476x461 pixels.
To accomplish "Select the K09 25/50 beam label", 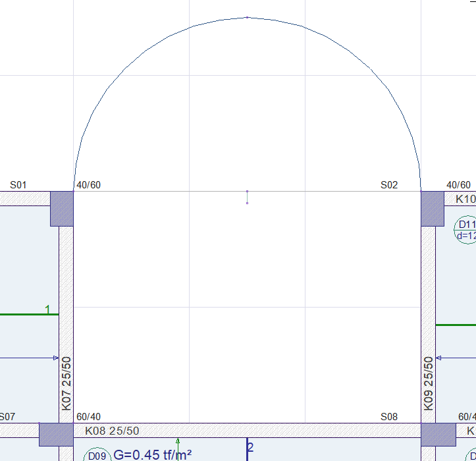I will [429, 383].
